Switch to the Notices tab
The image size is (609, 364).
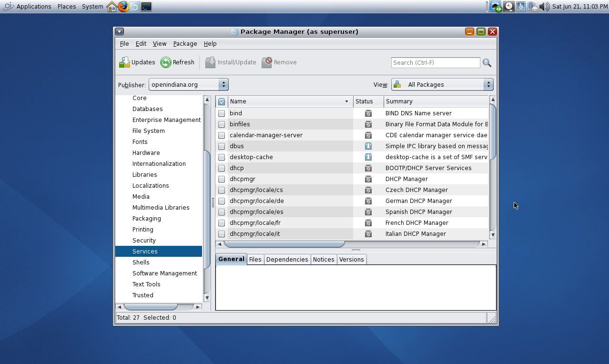click(324, 259)
